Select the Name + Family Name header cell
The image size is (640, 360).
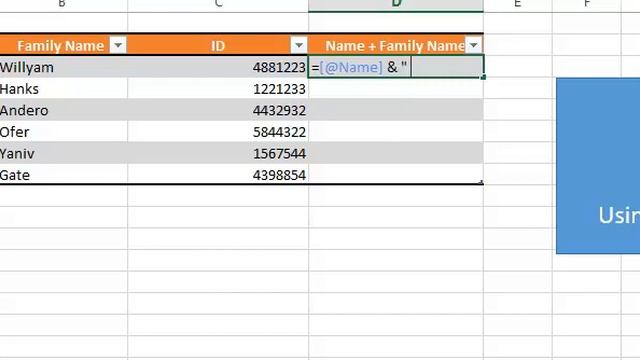coord(396,45)
